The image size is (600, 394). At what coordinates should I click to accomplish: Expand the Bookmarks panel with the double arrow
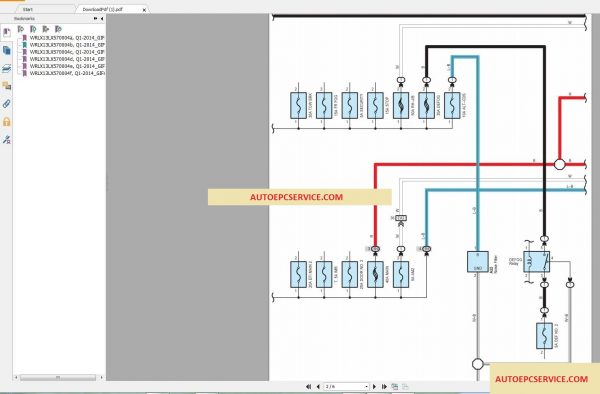pos(95,18)
